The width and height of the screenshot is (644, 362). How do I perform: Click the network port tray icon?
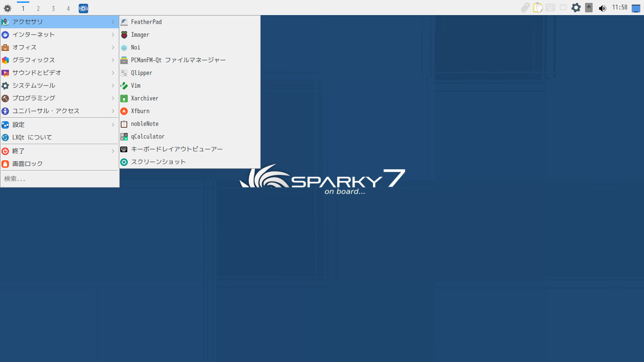click(x=563, y=8)
